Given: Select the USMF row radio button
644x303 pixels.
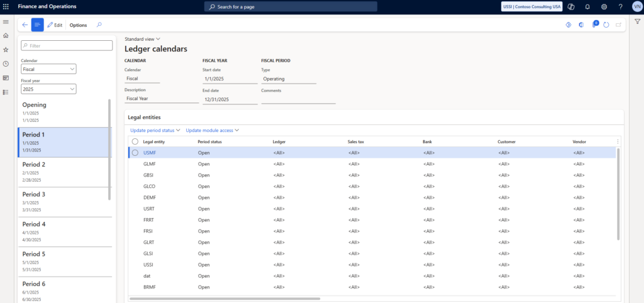Looking at the screenshot, I should [135, 153].
